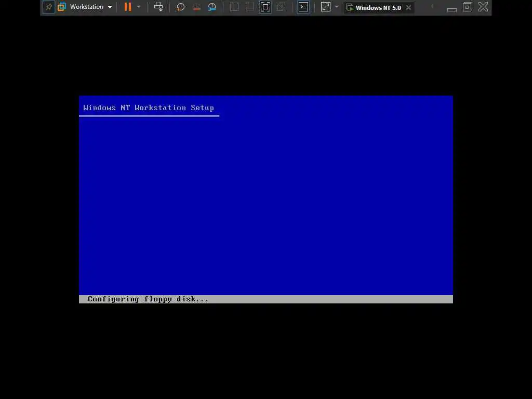Close the Windows NT 5.0 tab
The width and height of the screenshot is (532, 399).
tap(408, 7)
